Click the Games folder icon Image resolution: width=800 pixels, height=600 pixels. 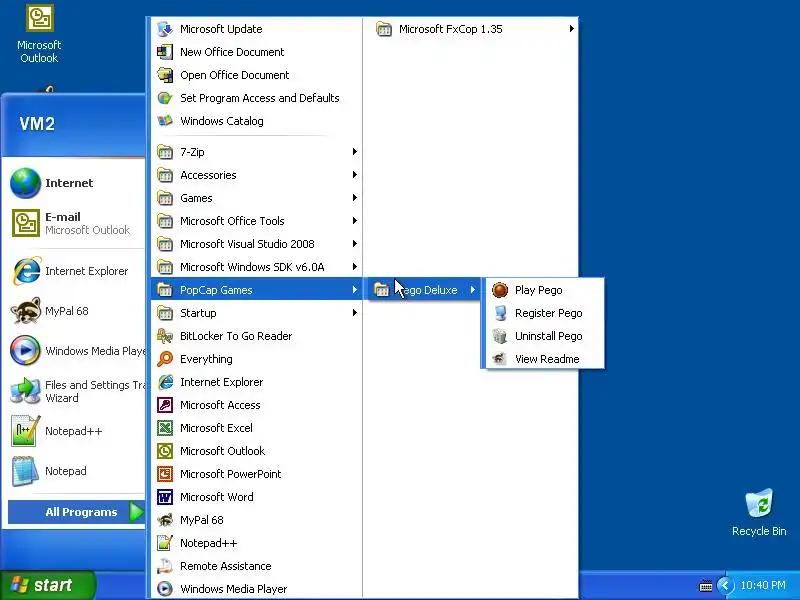pyautogui.click(x=165, y=198)
